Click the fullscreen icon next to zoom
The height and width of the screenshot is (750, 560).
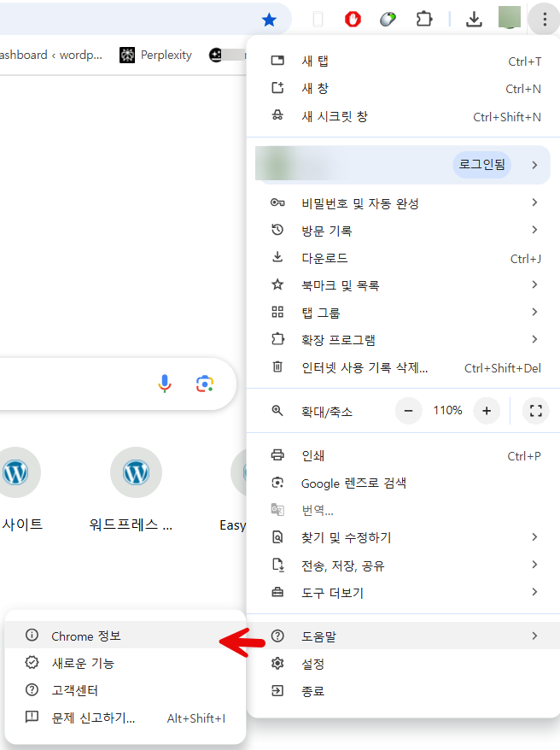[536, 411]
